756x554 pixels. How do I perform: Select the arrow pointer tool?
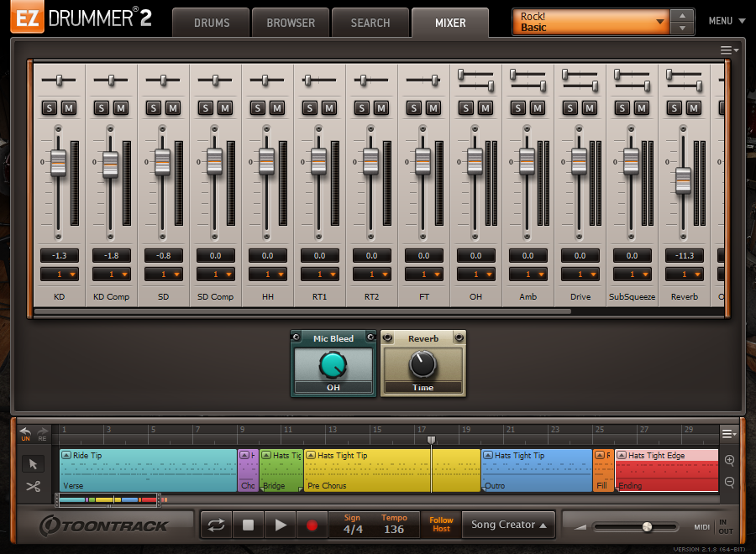click(x=33, y=464)
